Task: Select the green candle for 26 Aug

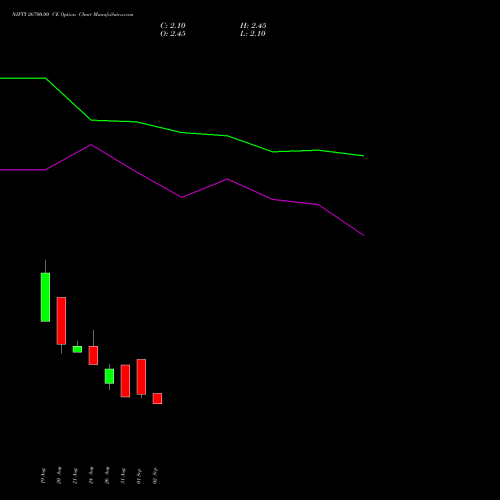Action: tap(109, 376)
